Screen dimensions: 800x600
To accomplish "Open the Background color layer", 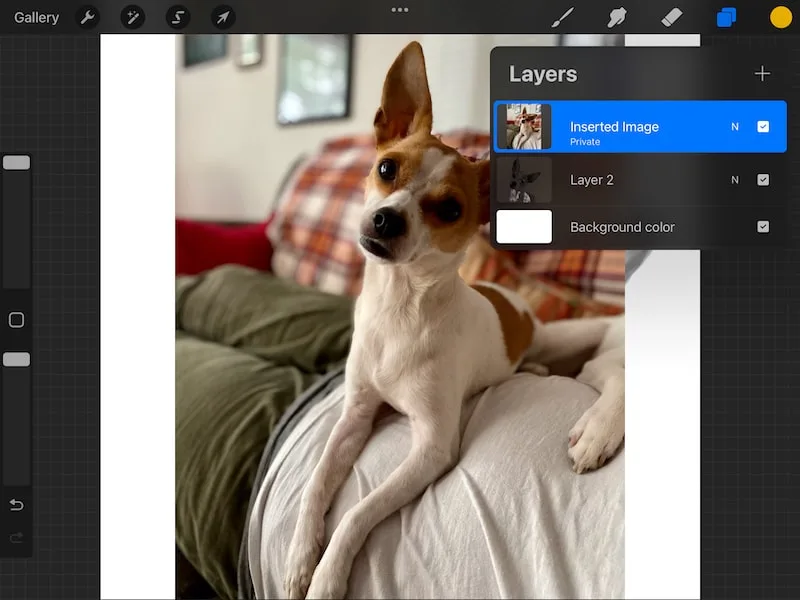I will (x=640, y=227).
